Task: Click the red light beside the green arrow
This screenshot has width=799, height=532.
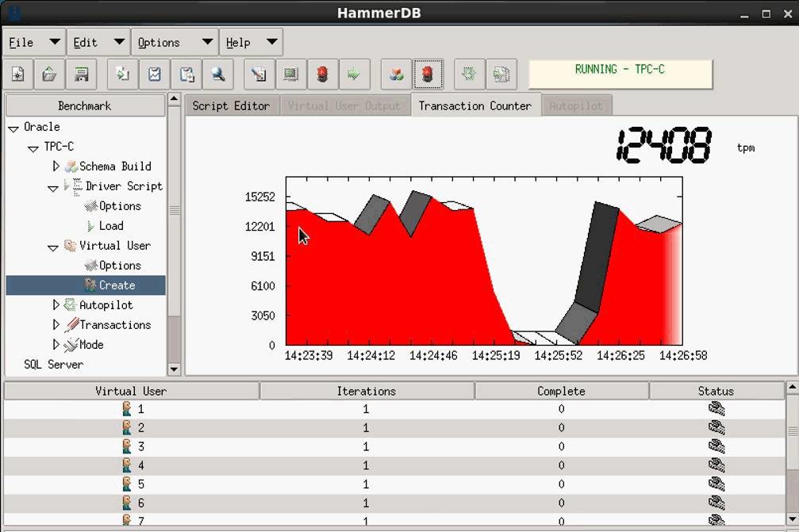Action: click(323, 75)
